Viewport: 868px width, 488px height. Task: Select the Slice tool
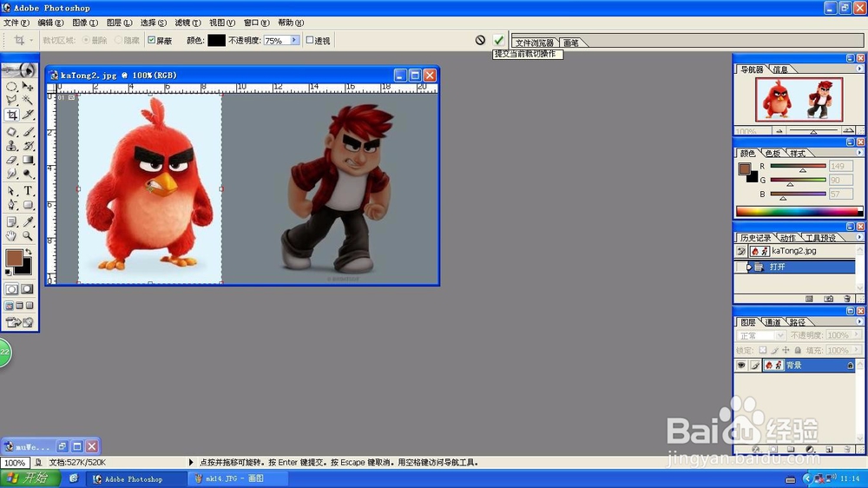[28, 115]
